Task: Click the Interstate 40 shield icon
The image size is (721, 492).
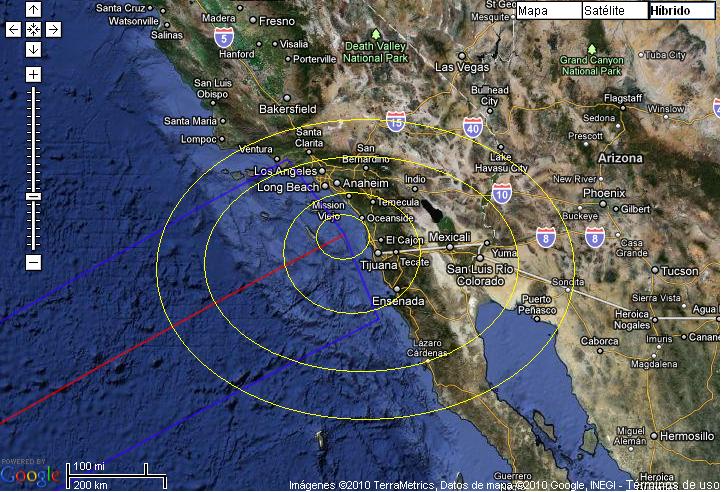Action: coord(473,128)
